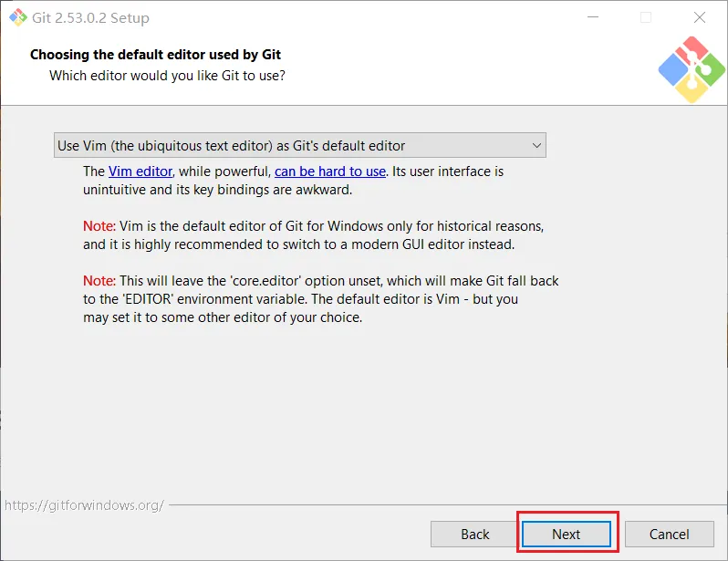Open the default editor dropdown
This screenshot has height=561, width=728.
[299, 145]
